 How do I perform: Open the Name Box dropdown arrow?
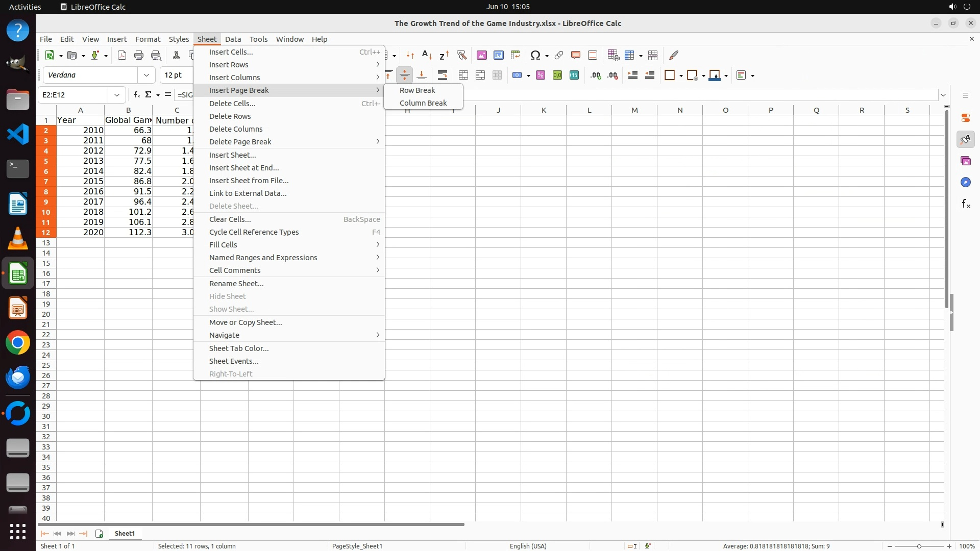click(117, 95)
